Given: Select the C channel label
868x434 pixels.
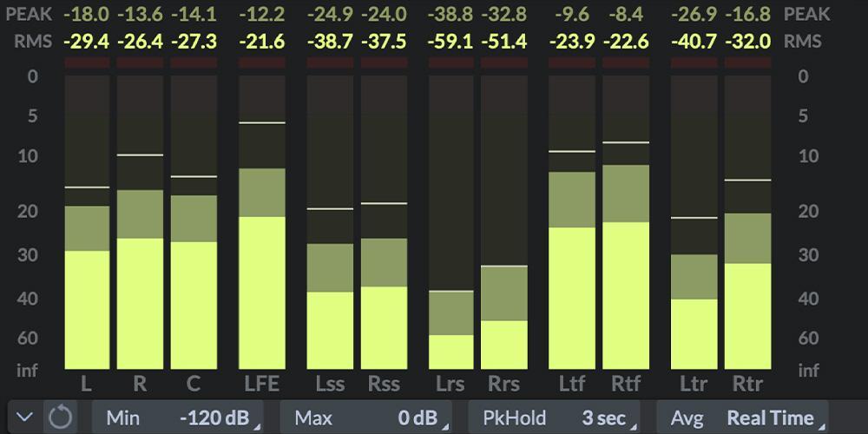Looking at the screenshot, I should tap(194, 384).
